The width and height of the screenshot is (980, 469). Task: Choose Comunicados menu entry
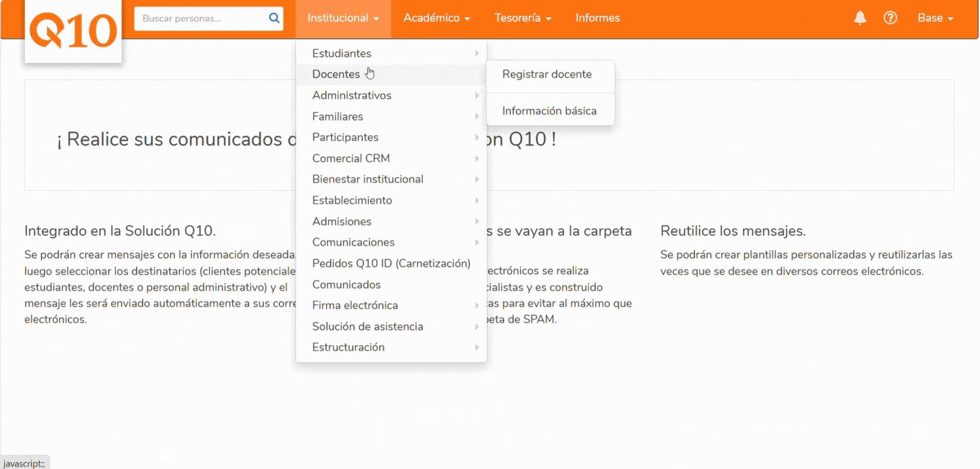click(x=391, y=285)
